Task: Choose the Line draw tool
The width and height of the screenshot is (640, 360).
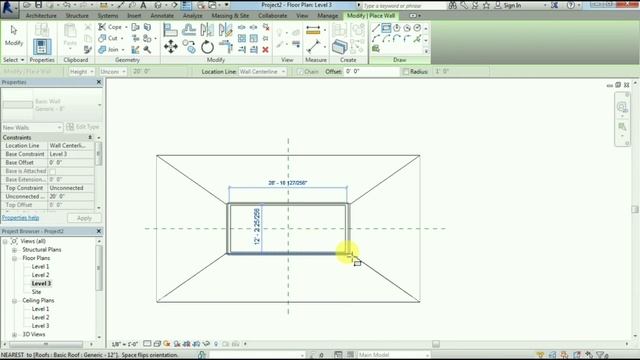Action: point(376,28)
